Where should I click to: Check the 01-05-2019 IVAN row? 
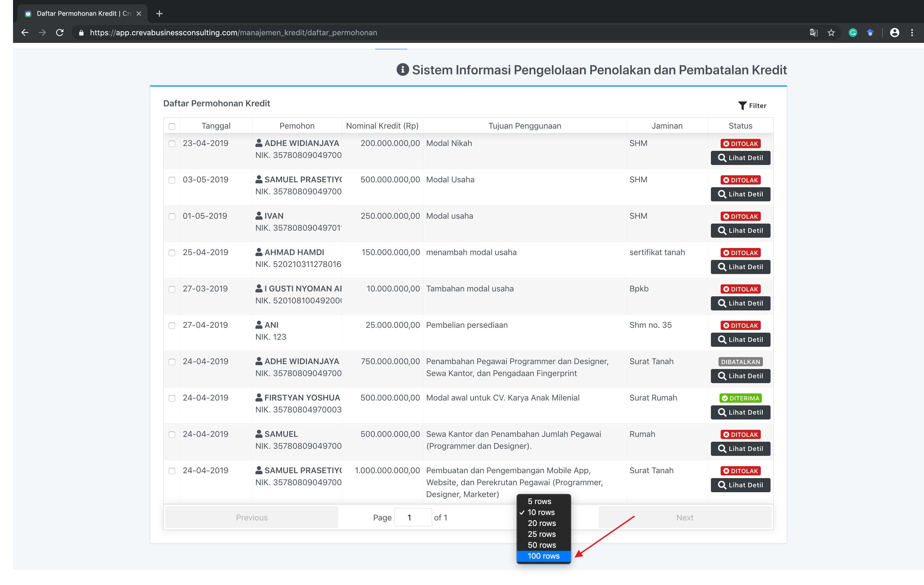point(172,217)
